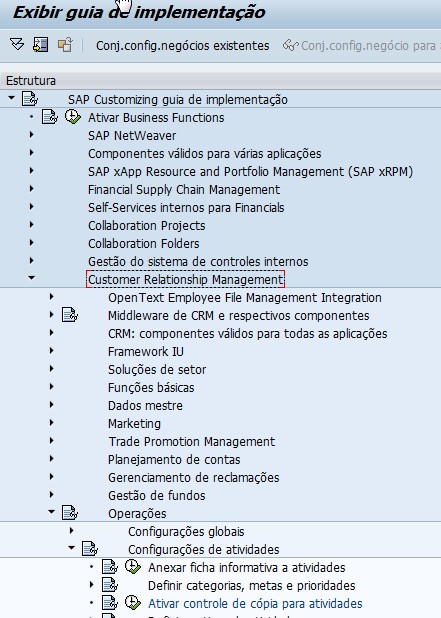Click the position on activity toolbar icon
Viewport: 441px width, 618px height.
point(41,45)
